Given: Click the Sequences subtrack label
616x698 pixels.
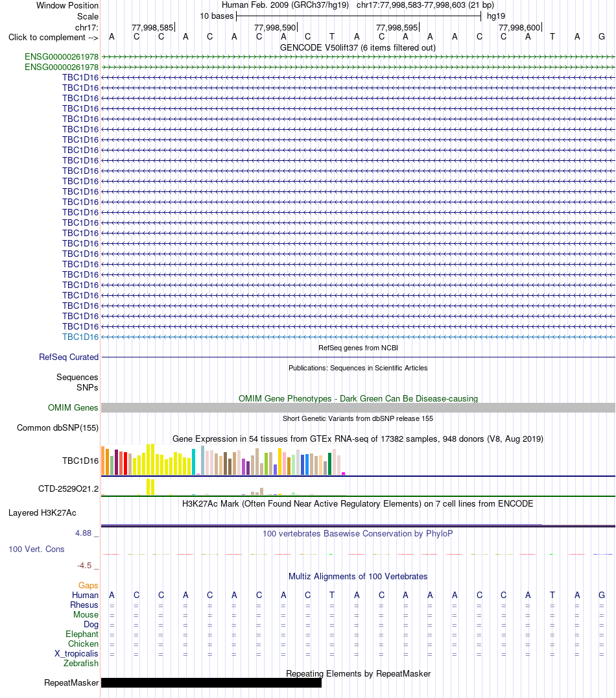Looking at the screenshot, I should point(77,377).
